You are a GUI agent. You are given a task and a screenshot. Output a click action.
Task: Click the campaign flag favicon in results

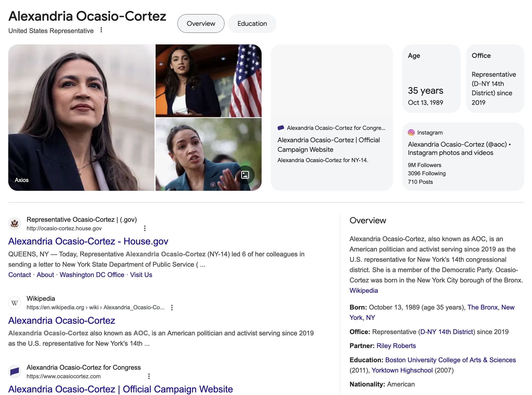click(x=15, y=372)
